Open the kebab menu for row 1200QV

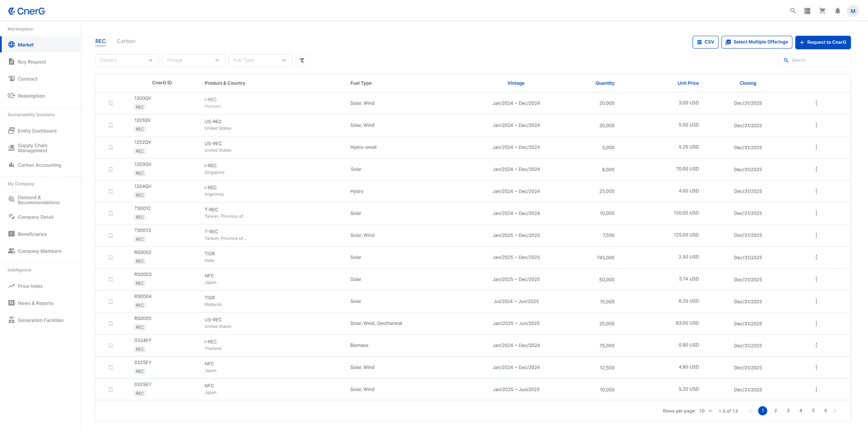[x=816, y=103]
